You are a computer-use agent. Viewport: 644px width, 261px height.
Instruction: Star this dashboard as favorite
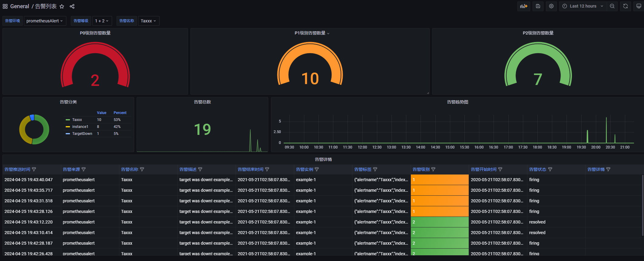pyautogui.click(x=62, y=6)
